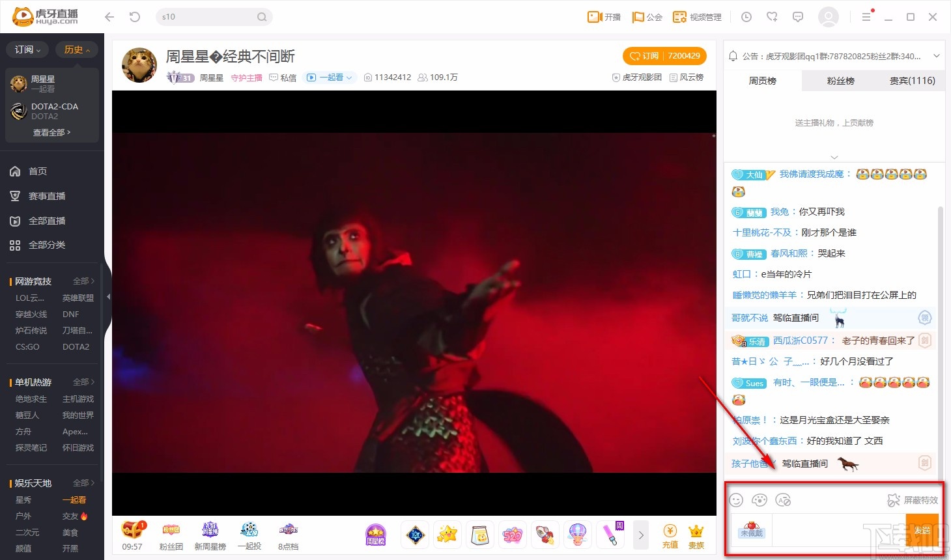Screen dimensions: 951x560
Task: Open the chat color palette icon
Action: click(759, 500)
